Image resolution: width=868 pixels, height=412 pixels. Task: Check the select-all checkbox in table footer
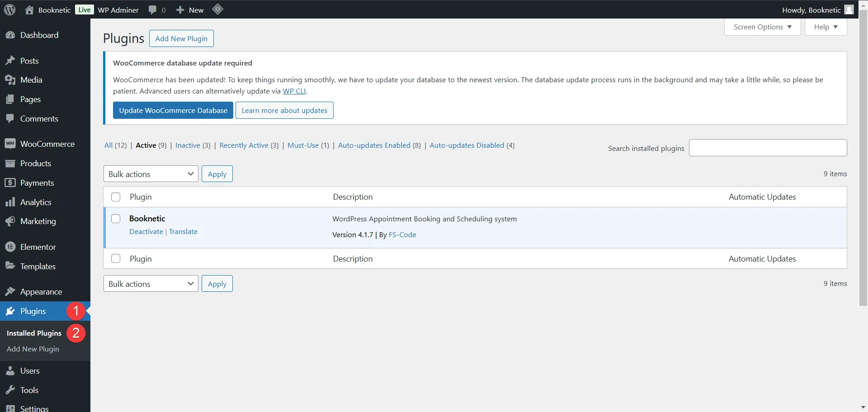(x=116, y=258)
